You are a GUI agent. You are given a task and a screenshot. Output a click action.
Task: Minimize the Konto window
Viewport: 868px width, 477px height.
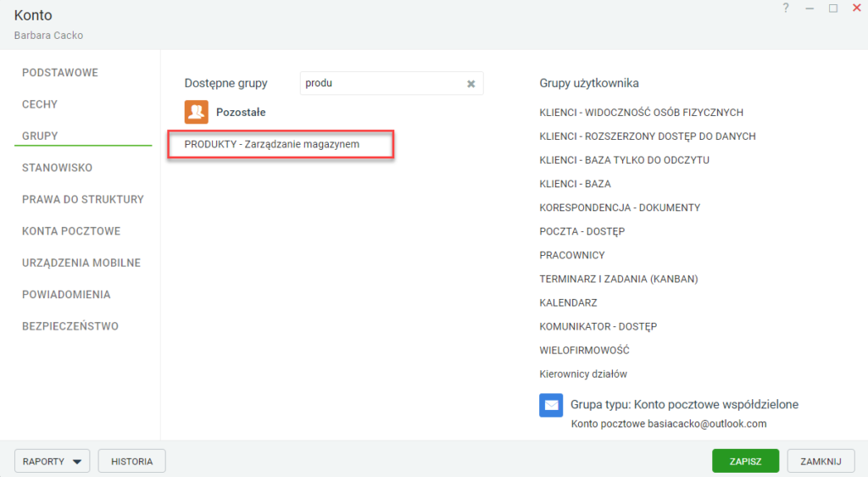tap(810, 8)
